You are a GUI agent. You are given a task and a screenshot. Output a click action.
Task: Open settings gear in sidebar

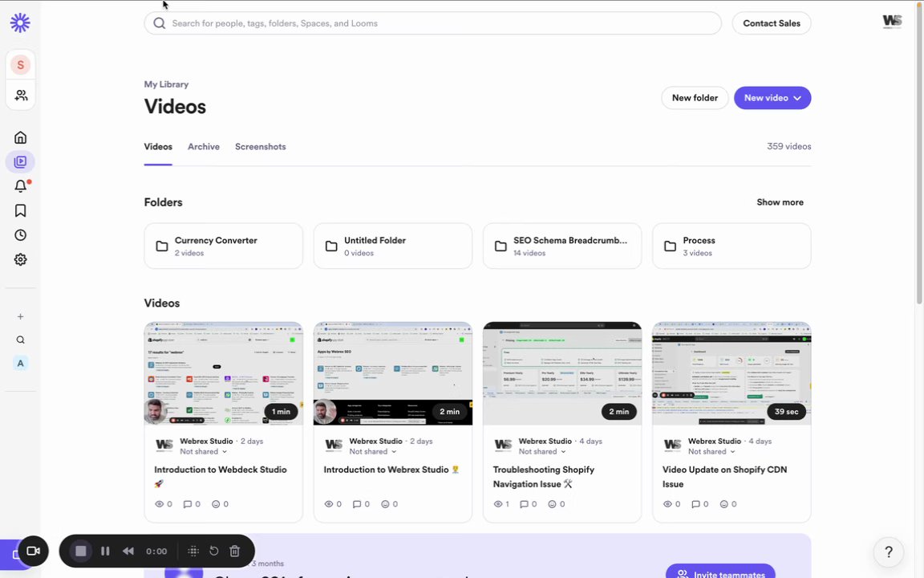21,259
